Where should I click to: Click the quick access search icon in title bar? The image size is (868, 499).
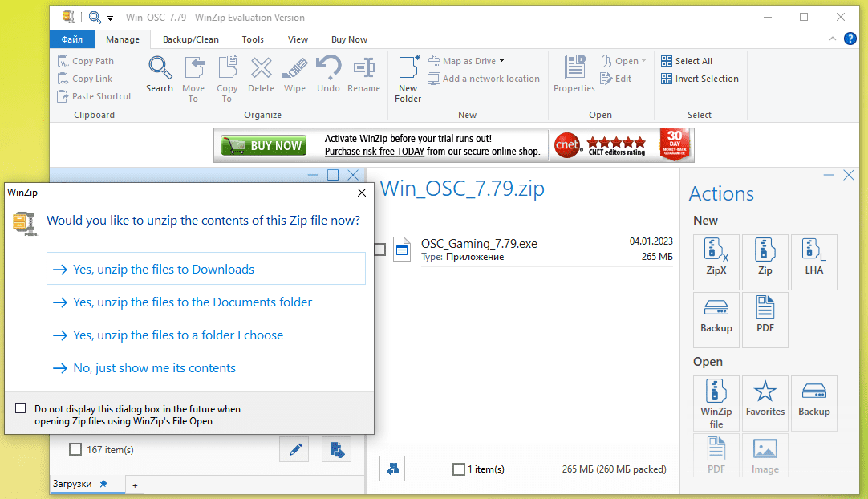[x=95, y=18]
